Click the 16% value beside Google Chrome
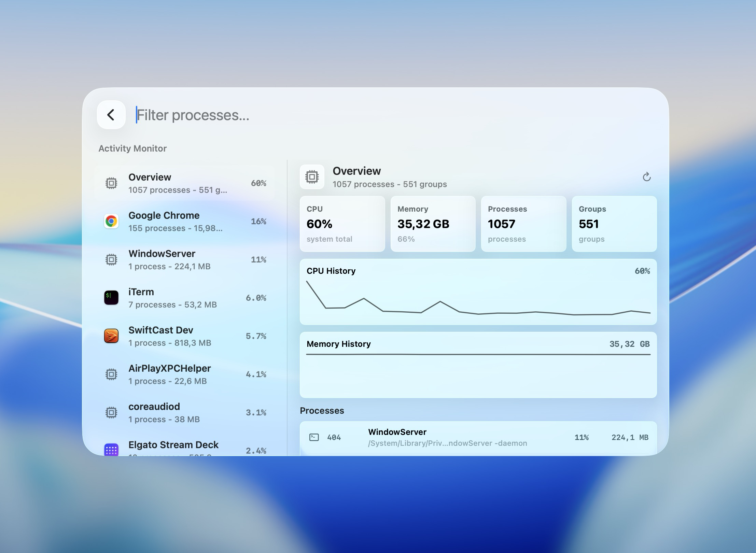Screen dimensions: 756x553 pos(258,222)
